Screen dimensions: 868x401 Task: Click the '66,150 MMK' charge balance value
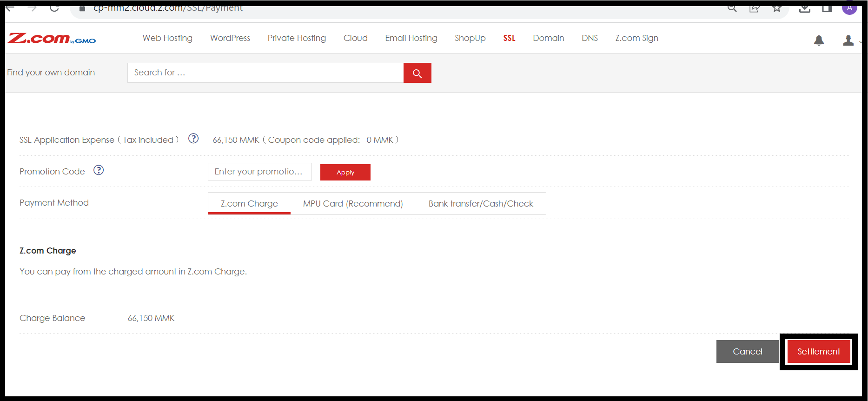pos(151,318)
